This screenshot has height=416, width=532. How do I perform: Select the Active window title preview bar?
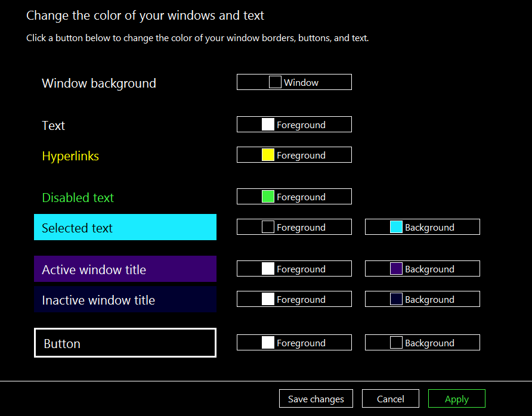pyautogui.click(x=125, y=269)
